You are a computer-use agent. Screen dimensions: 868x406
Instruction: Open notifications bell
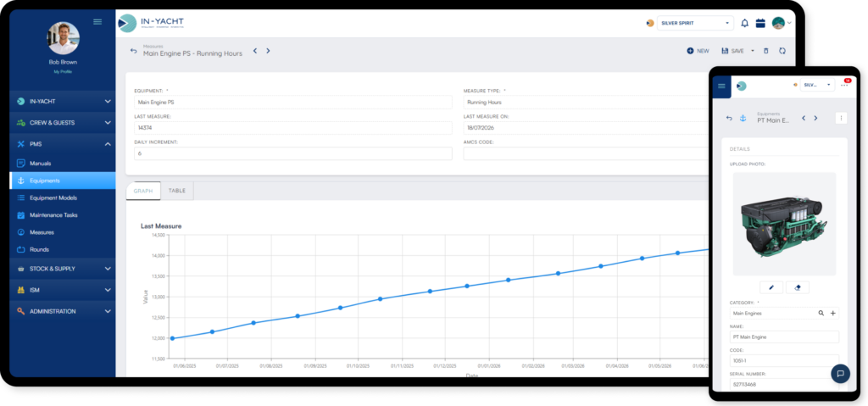pos(744,23)
